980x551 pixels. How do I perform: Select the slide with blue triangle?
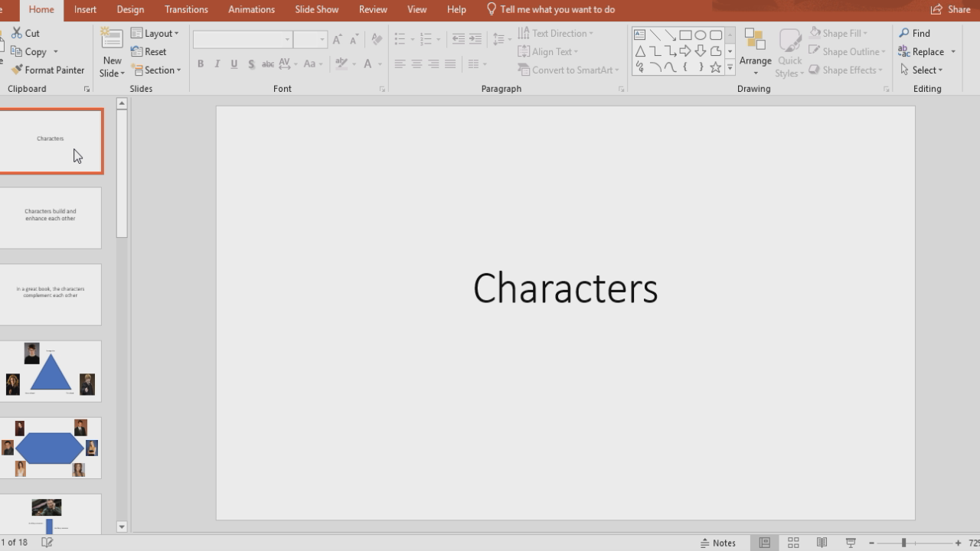pos(51,370)
